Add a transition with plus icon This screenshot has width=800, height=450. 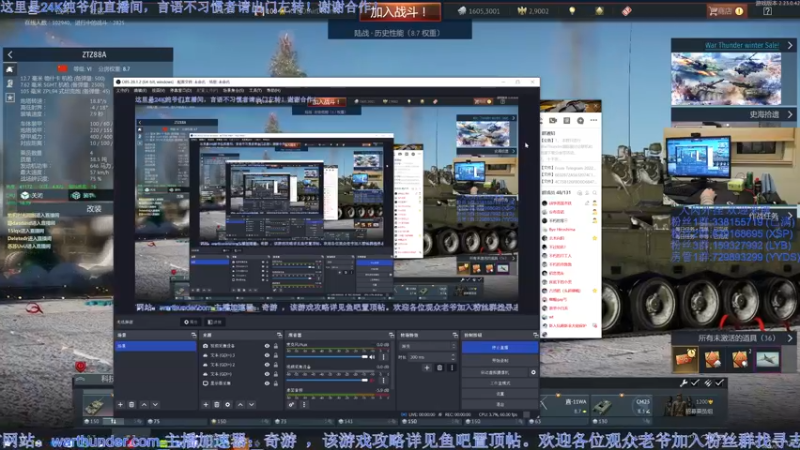(427, 367)
